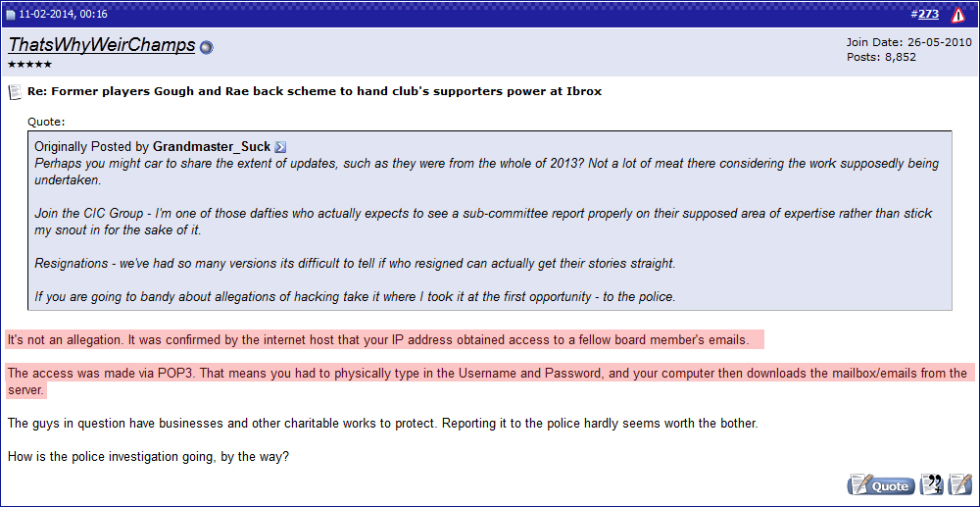Image resolution: width=980 pixels, height=507 pixels.
Task: Click the Join Date 26-05-2010 text
Action: point(909,42)
